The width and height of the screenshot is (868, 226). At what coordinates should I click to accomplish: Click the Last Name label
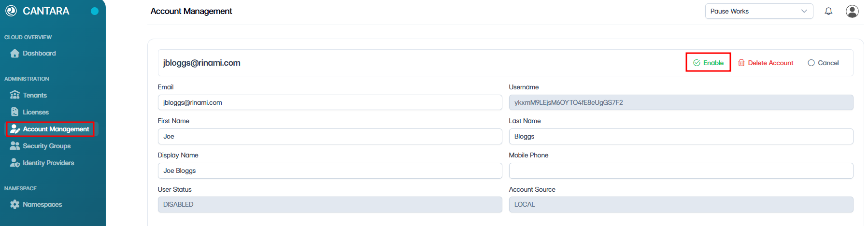pyautogui.click(x=525, y=121)
